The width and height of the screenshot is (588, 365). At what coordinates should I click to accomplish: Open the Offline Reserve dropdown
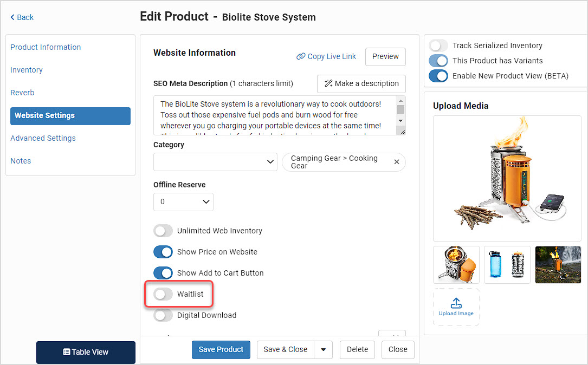183,202
